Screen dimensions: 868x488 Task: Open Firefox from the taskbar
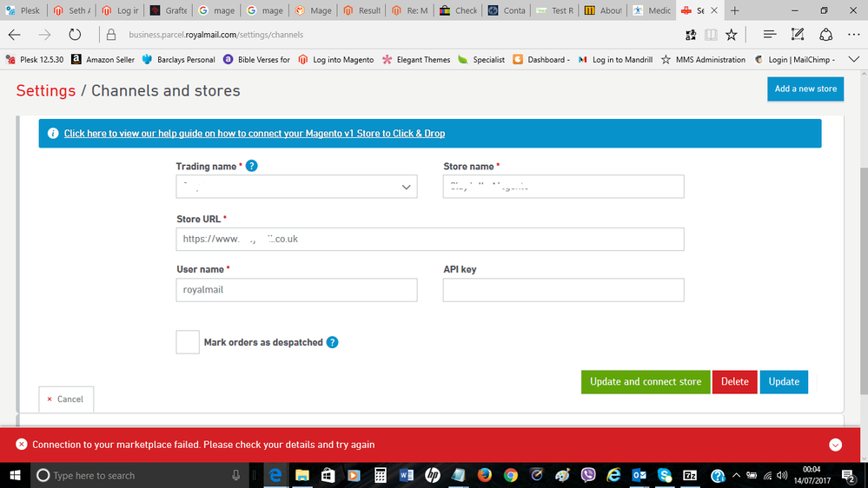coord(484,475)
